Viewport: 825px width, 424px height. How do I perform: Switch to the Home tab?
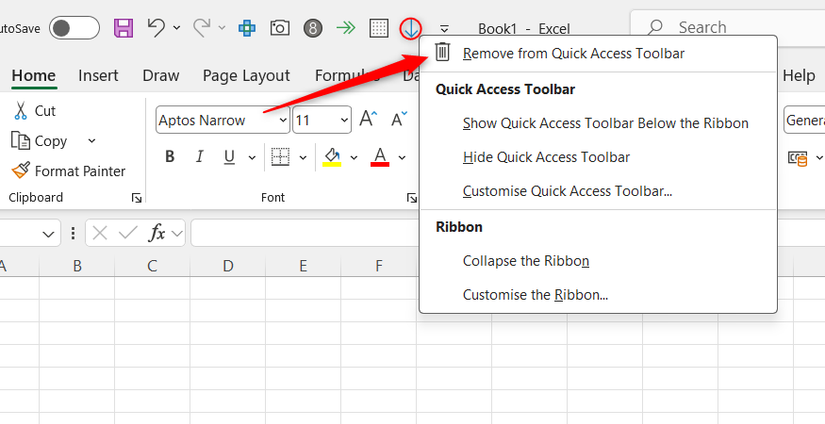[34, 76]
